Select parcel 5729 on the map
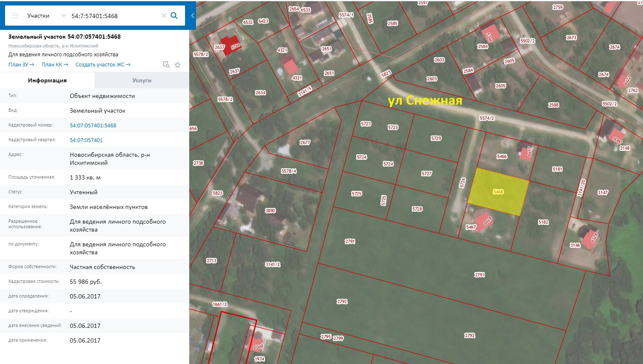Screen dimensions: 643x364 (436, 138)
